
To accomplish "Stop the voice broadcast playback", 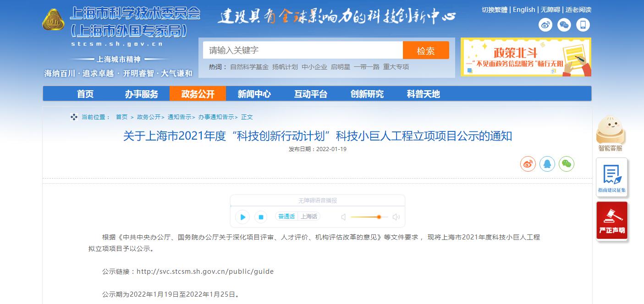I will [x=261, y=217].
